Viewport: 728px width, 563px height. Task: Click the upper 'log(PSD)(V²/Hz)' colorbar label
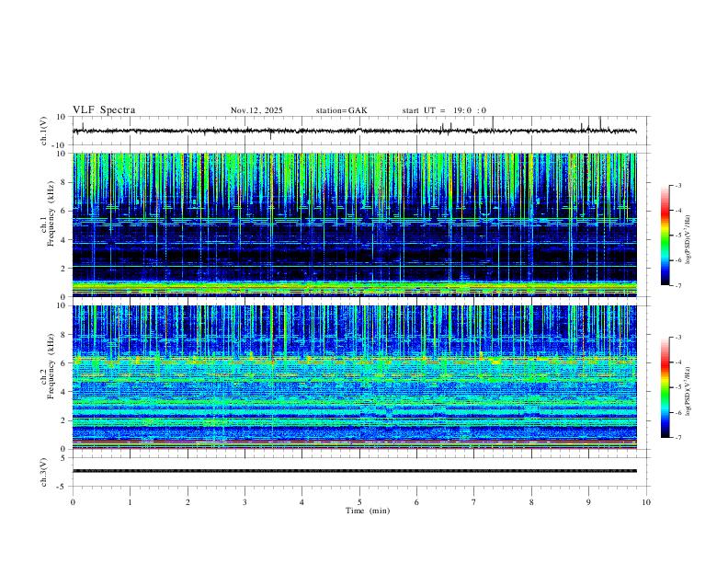(688, 240)
